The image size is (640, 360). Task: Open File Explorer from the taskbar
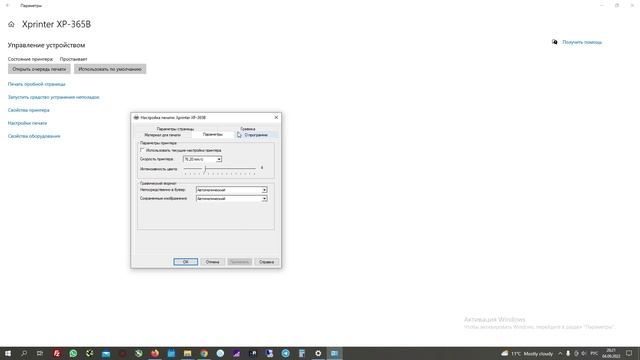pyautogui.click(x=187, y=353)
